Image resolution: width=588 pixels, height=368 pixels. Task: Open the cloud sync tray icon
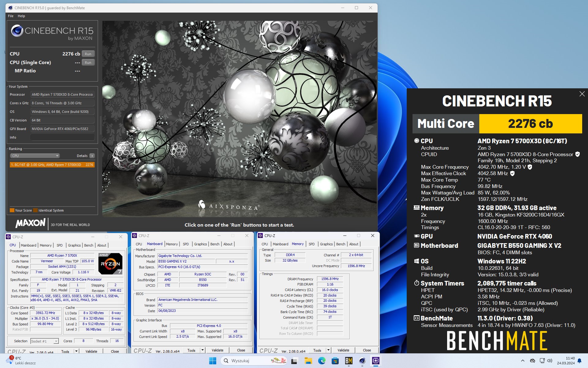tap(533, 361)
